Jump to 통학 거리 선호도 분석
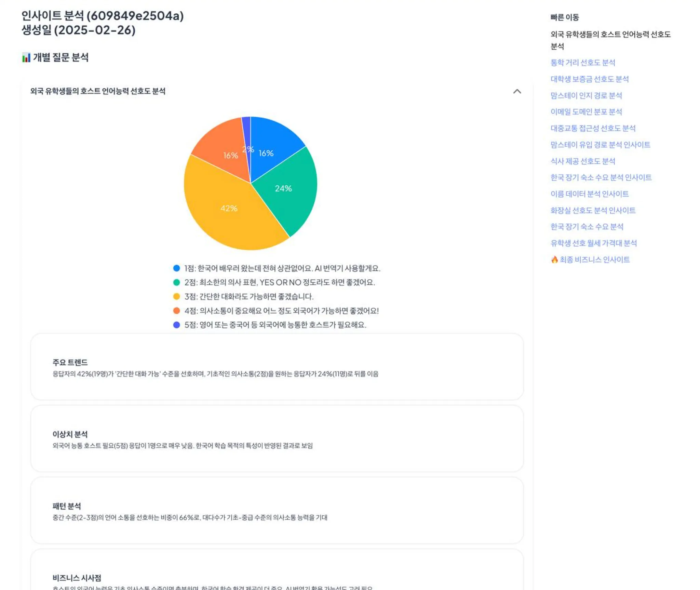The height and width of the screenshot is (590, 700). pyautogui.click(x=582, y=63)
